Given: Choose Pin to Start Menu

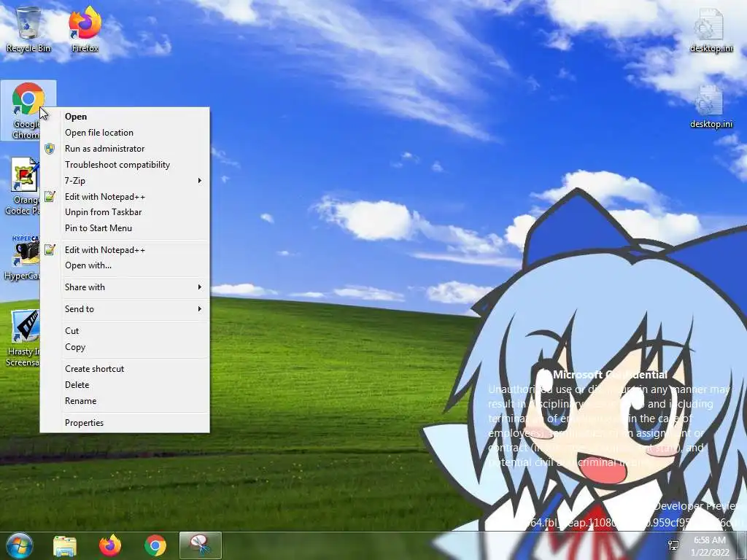Looking at the screenshot, I should coord(125,228).
